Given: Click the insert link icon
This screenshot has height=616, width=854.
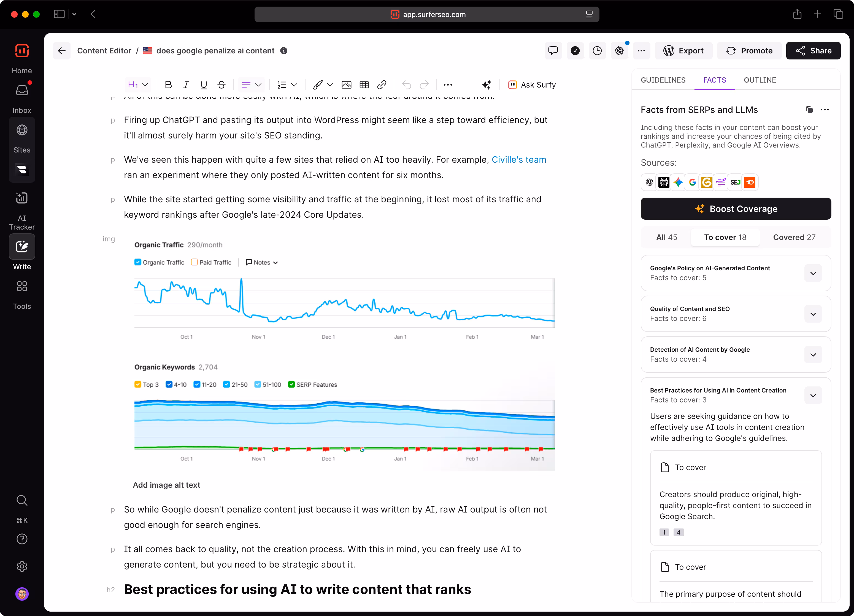Looking at the screenshot, I should tap(382, 85).
